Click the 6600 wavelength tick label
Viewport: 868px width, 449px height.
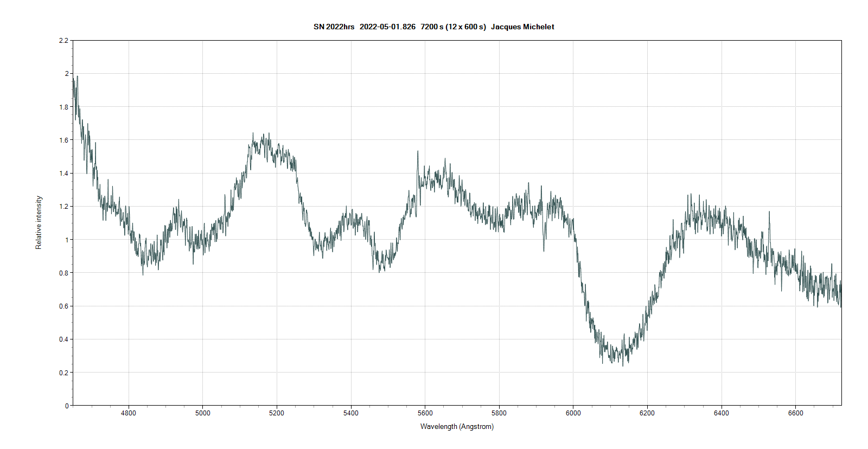click(x=795, y=413)
